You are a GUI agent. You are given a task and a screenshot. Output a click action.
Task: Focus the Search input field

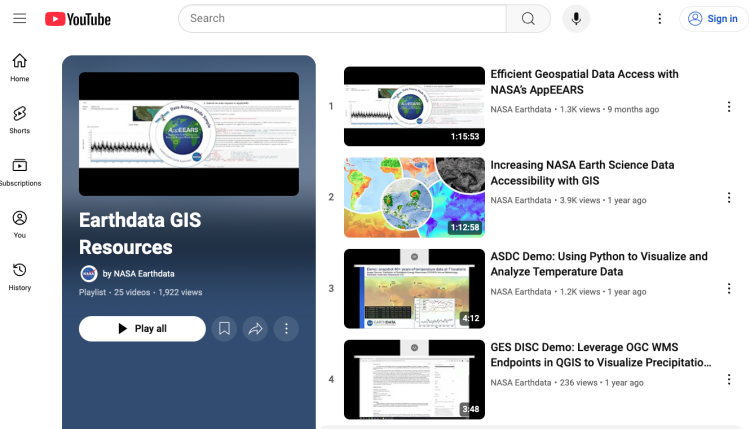pyautogui.click(x=342, y=19)
